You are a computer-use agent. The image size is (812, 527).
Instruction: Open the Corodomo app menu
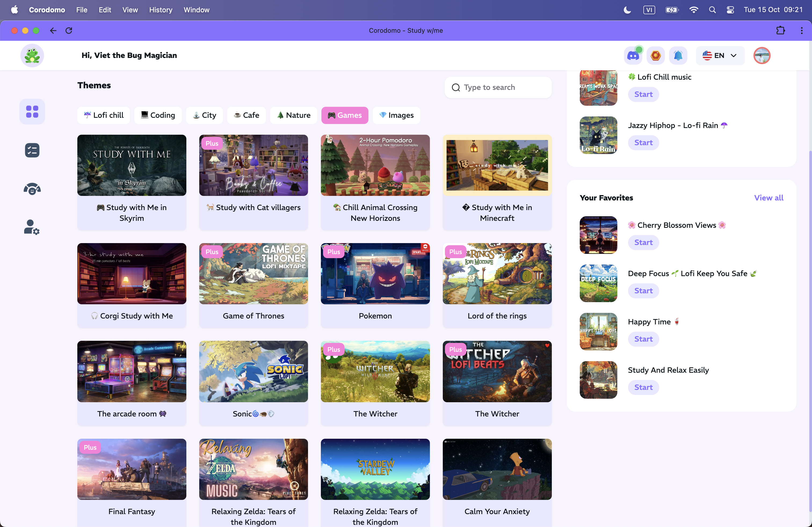pos(47,10)
